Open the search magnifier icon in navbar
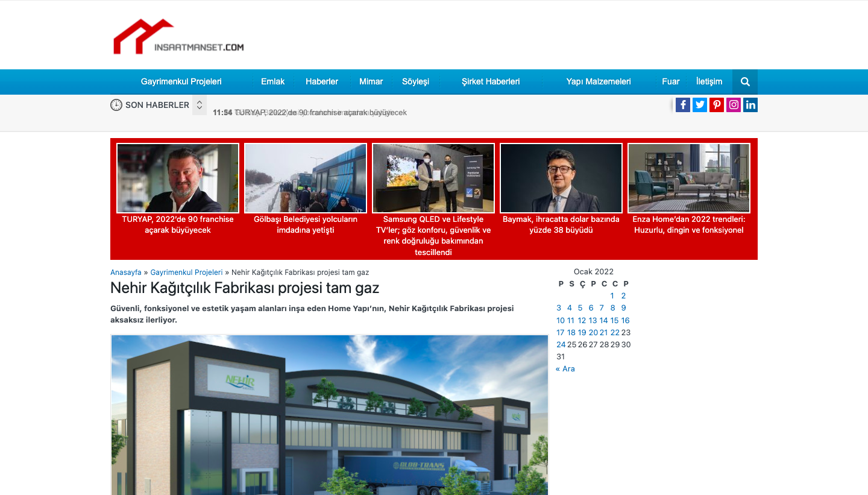The width and height of the screenshot is (868, 495). point(745,82)
